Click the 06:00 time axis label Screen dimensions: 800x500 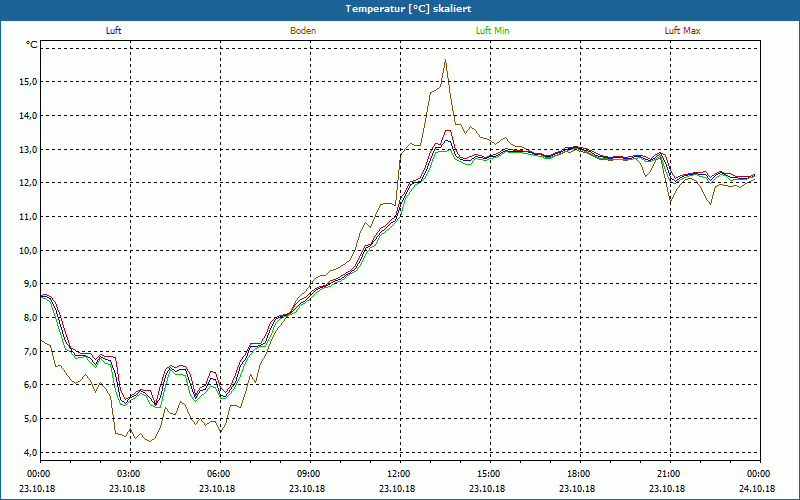[x=220, y=474]
